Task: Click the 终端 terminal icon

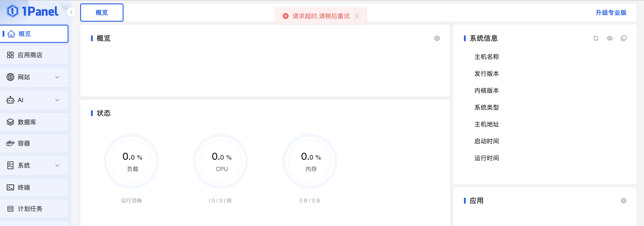Action: click(10, 187)
